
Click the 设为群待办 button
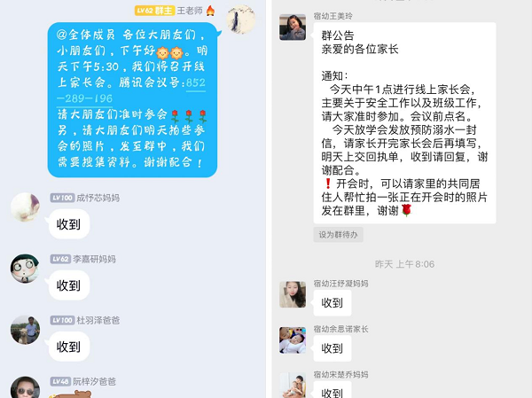[x=339, y=235]
